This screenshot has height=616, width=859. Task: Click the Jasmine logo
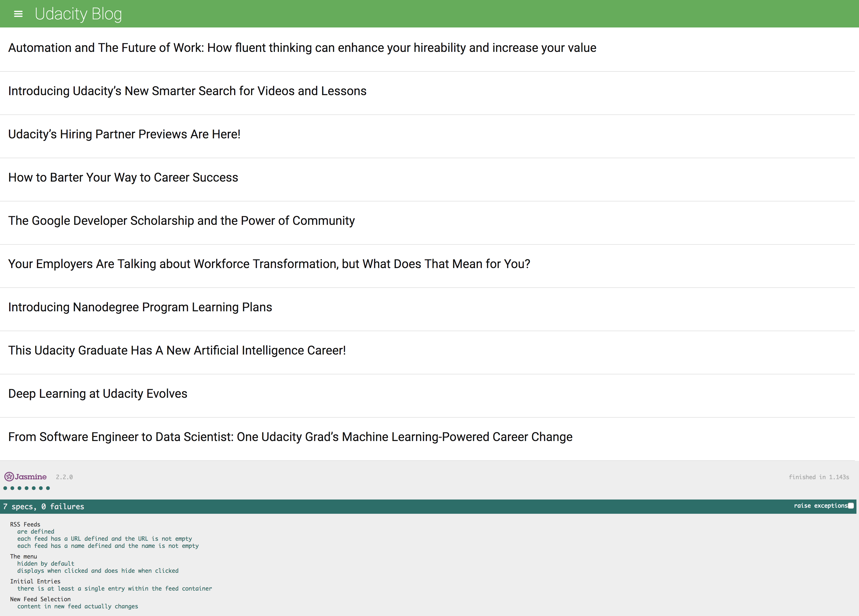[x=25, y=477]
